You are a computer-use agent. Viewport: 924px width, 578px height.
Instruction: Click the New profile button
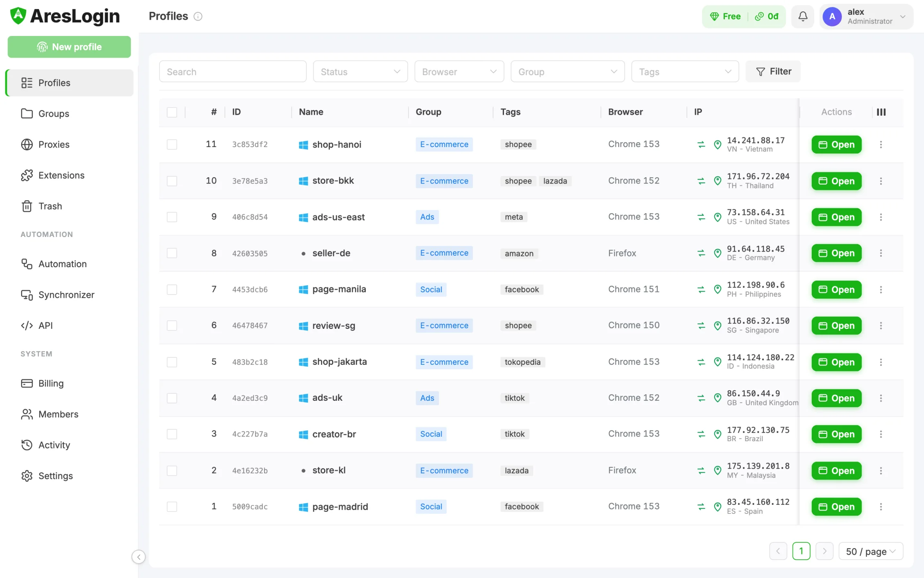point(69,47)
